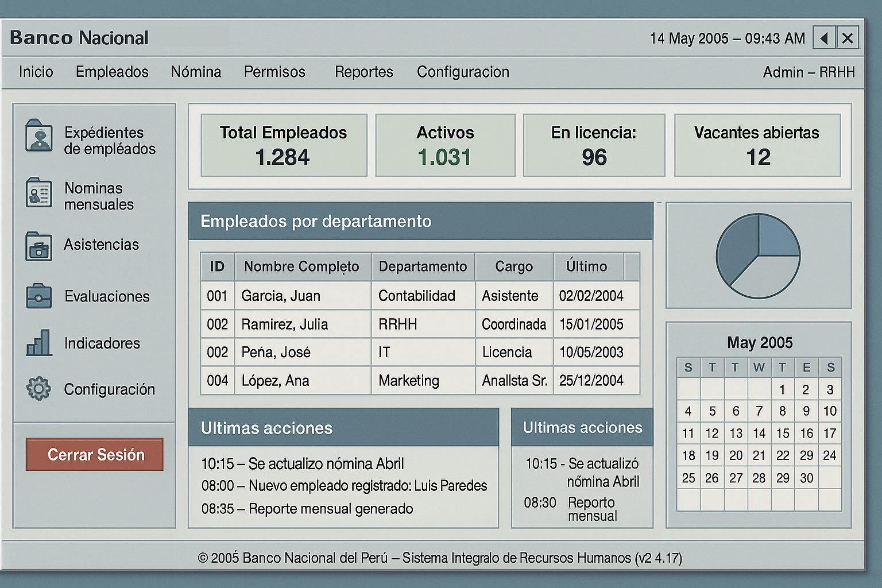Open the Expedientes de empleados folder icon
This screenshot has height=588, width=882.
point(39,136)
